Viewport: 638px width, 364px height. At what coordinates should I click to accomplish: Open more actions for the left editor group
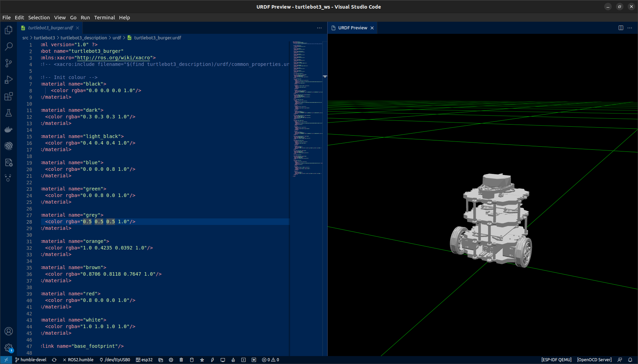[319, 28]
